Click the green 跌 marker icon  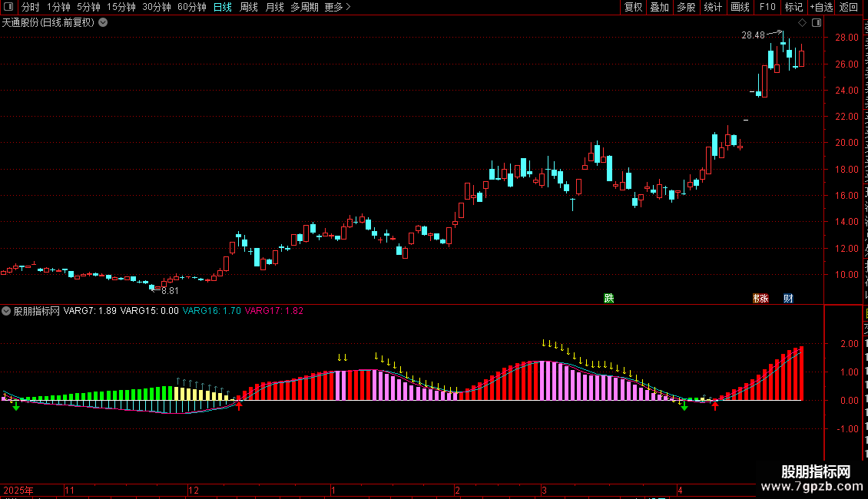pyautogui.click(x=609, y=298)
